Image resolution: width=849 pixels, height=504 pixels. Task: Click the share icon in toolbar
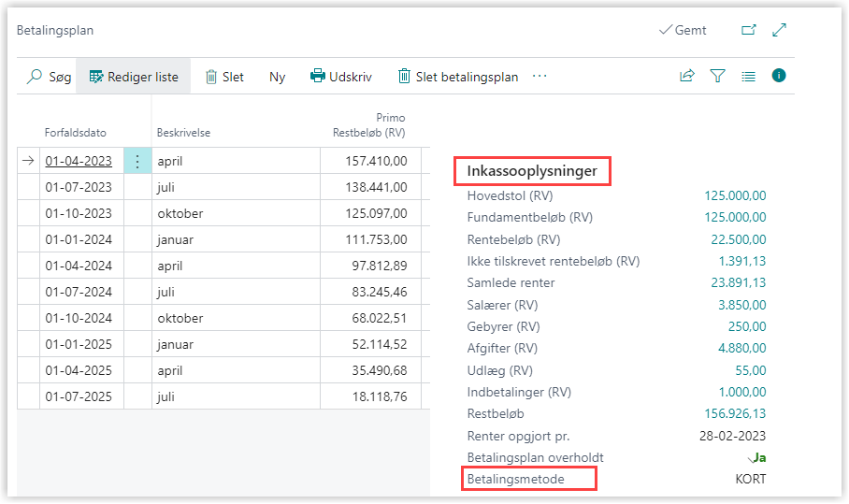(687, 77)
